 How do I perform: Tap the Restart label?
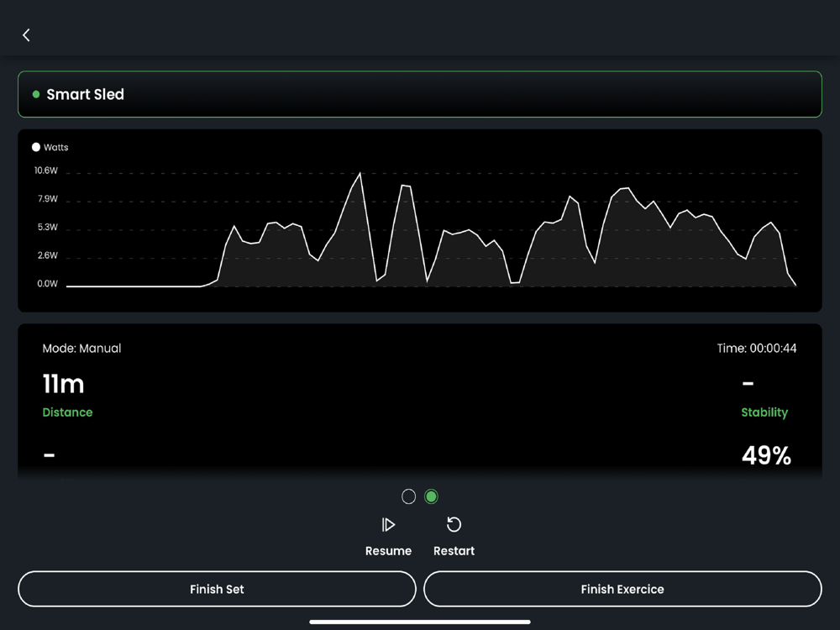(x=454, y=551)
